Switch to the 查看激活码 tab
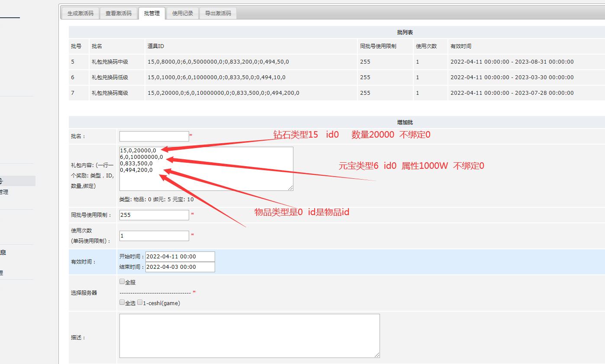The height and width of the screenshot is (364, 605). tap(118, 13)
